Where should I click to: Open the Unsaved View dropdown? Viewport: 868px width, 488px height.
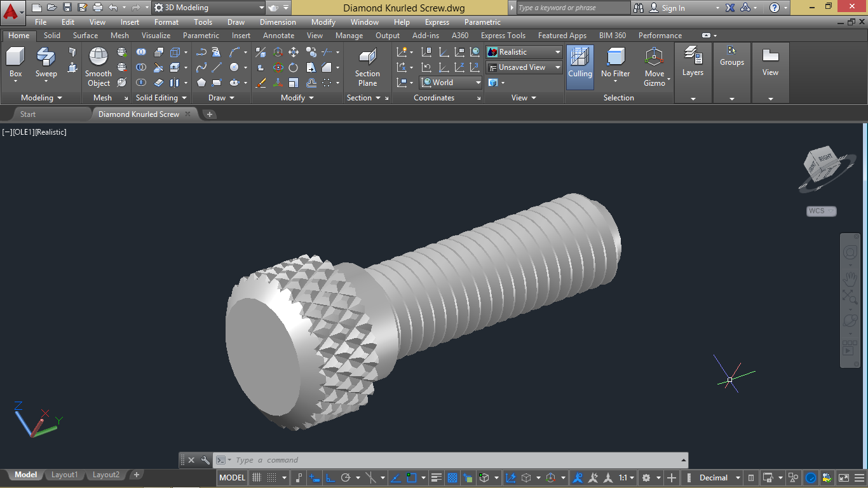point(525,67)
